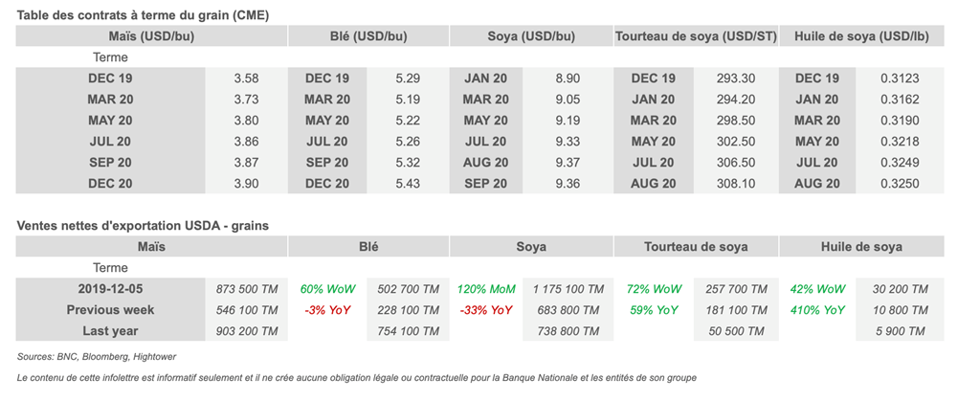Screen dimensions: 980x402
Task: Click the Huile de soya (USD/lb) header
Action: click(860, 36)
